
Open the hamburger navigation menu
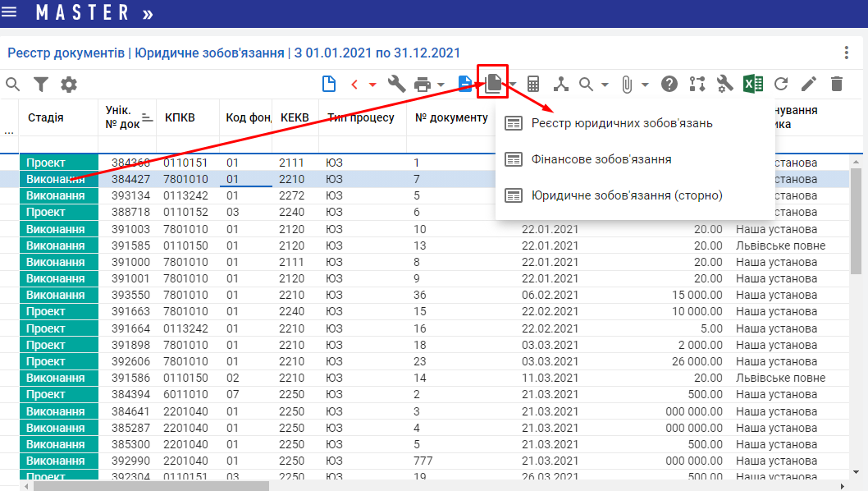[10, 12]
